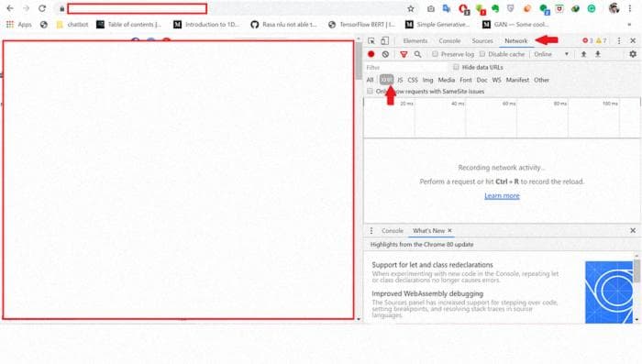Filter requests by JS type
The height and width of the screenshot is (364, 642).
coord(400,80)
